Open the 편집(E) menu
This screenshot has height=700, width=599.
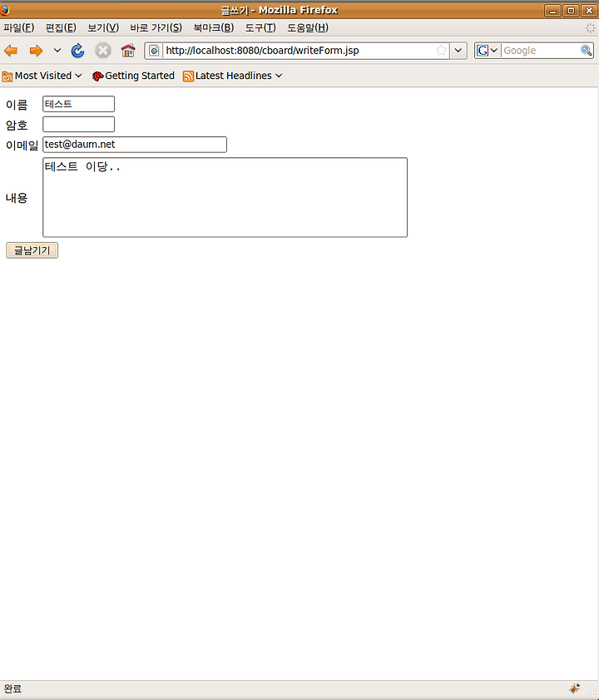(61, 27)
